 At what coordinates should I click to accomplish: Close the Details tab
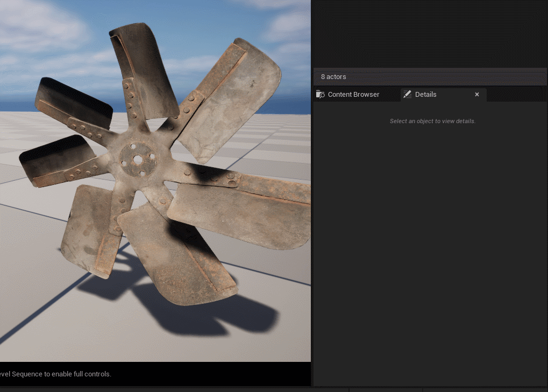(476, 94)
